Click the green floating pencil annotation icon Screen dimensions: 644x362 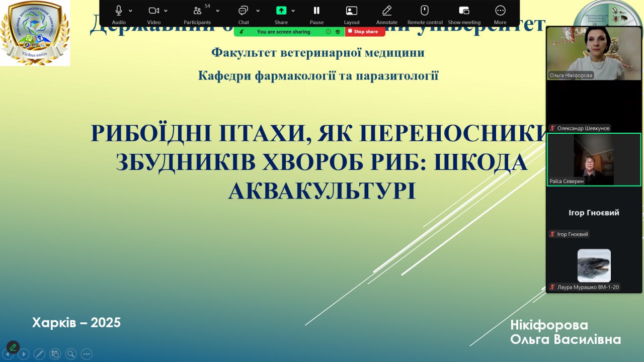tap(13, 347)
